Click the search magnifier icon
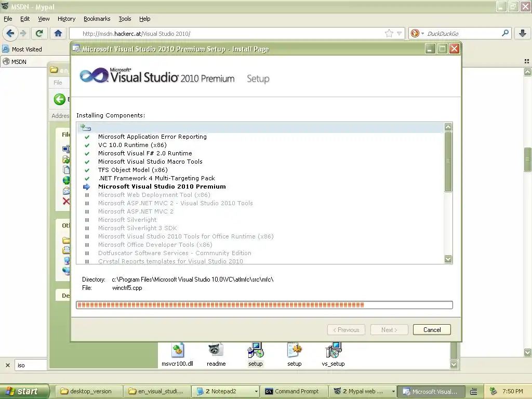The image size is (532, 399). (505, 33)
